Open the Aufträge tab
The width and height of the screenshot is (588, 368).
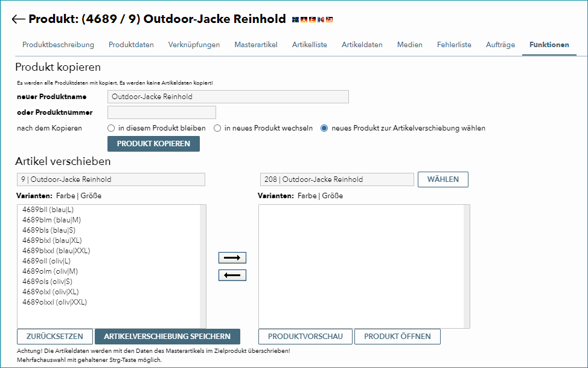point(500,45)
